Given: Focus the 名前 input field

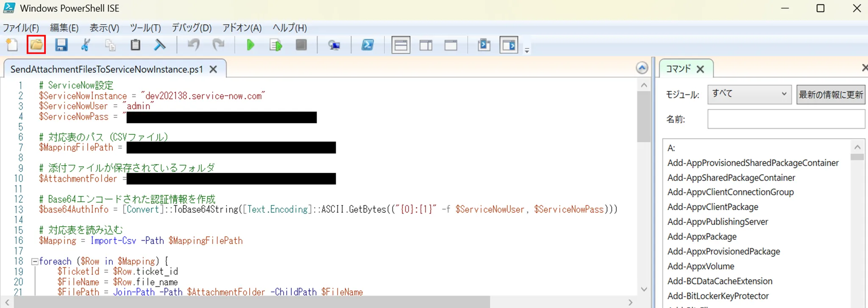Looking at the screenshot, I should 786,119.
